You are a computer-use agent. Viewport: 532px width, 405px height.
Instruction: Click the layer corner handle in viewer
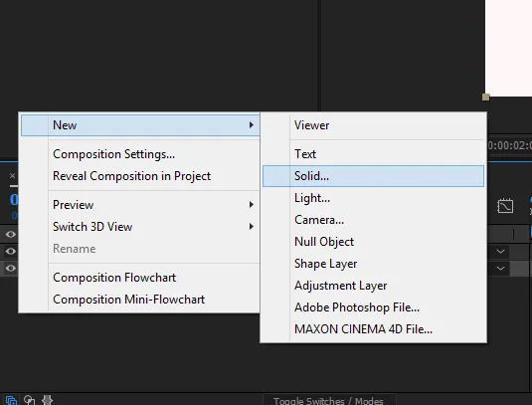click(485, 98)
